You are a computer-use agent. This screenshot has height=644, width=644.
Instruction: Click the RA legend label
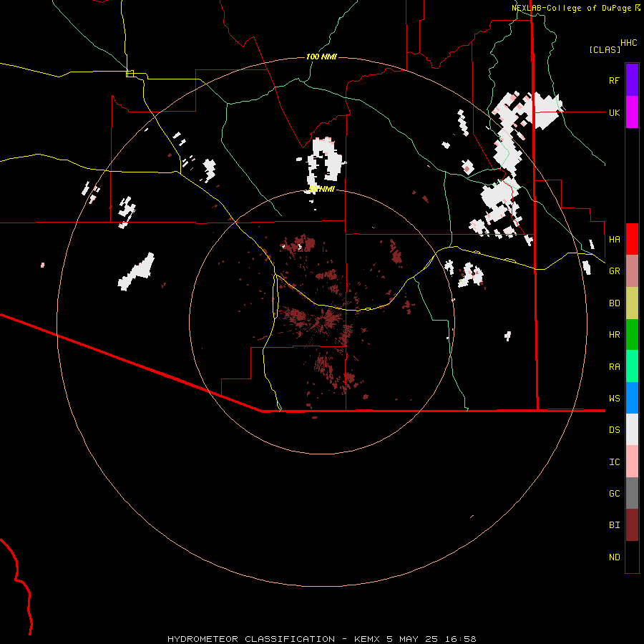[614, 367]
